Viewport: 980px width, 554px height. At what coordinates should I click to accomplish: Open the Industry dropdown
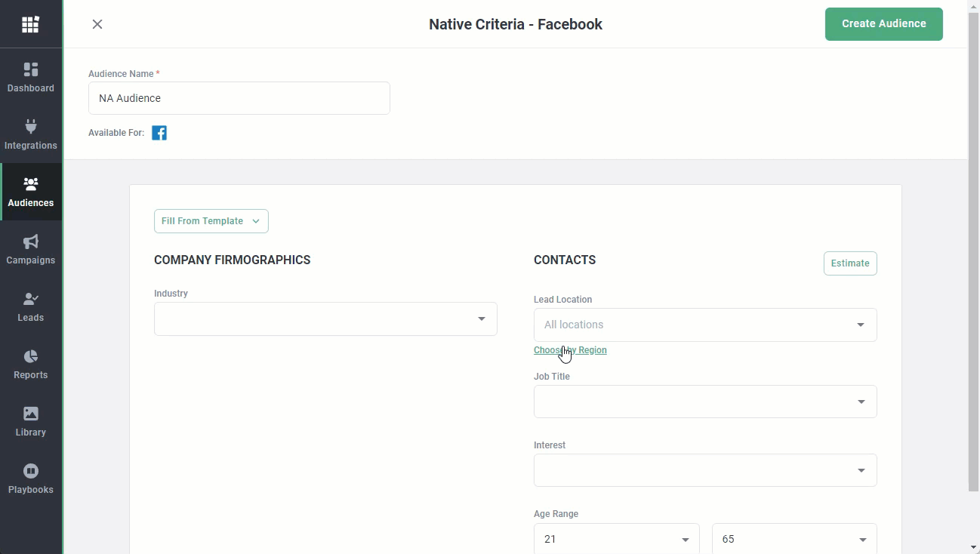(x=325, y=319)
